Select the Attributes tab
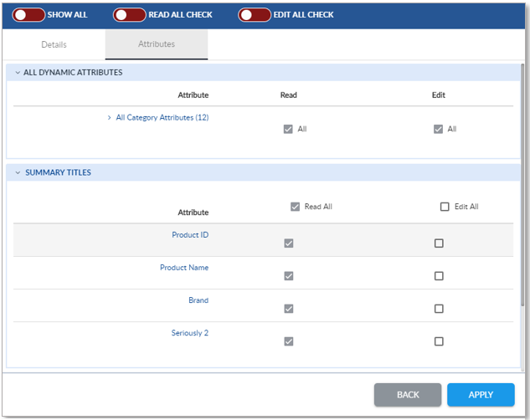This screenshot has width=530, height=420. click(x=157, y=44)
